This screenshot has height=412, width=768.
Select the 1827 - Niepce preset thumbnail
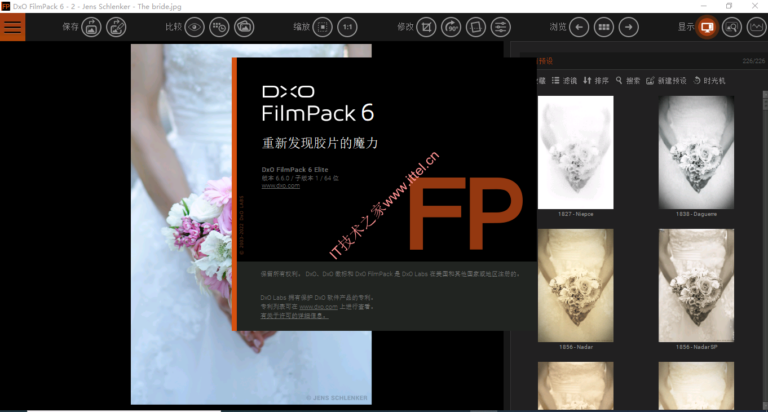pos(576,152)
